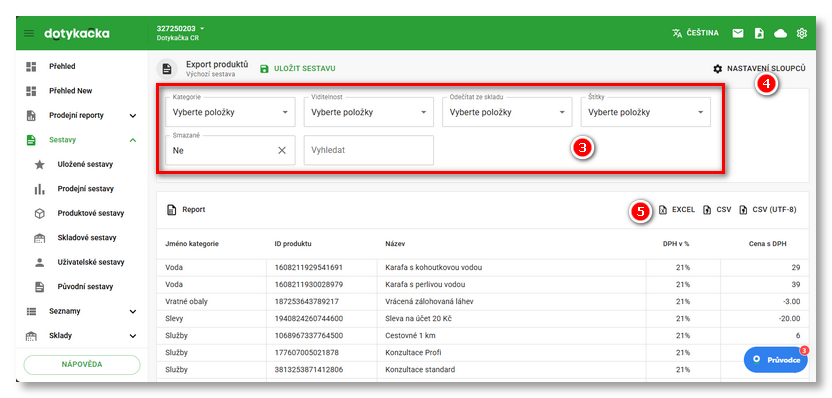
Task: Open the document icon in header
Action: [x=759, y=33]
